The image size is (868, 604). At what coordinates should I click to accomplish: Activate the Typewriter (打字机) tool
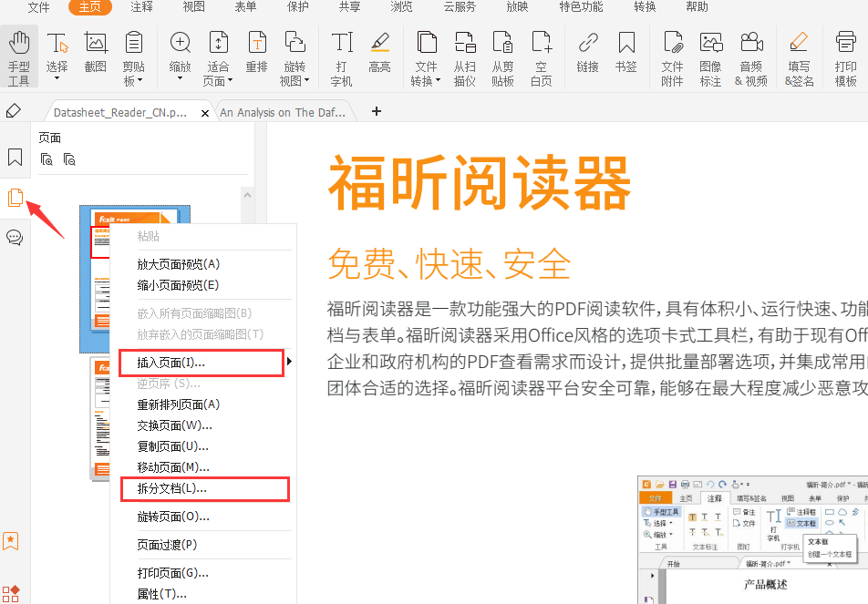[x=342, y=56]
